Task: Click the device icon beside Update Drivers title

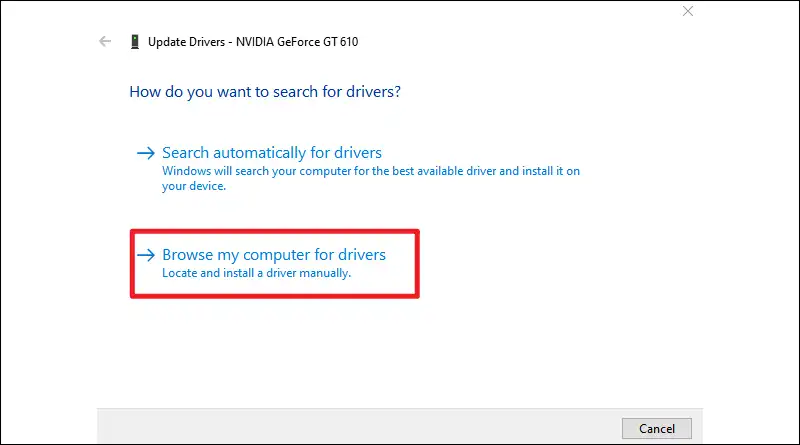Action: point(135,41)
